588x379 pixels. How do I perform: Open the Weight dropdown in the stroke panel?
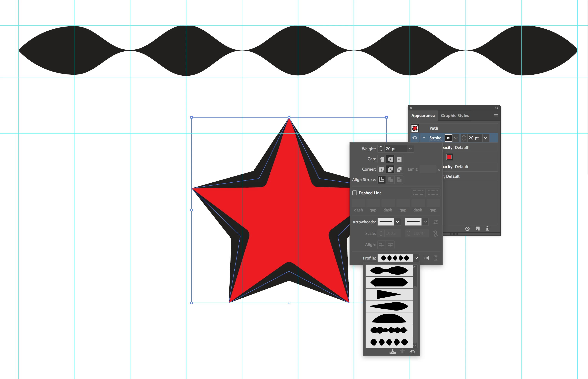point(410,149)
